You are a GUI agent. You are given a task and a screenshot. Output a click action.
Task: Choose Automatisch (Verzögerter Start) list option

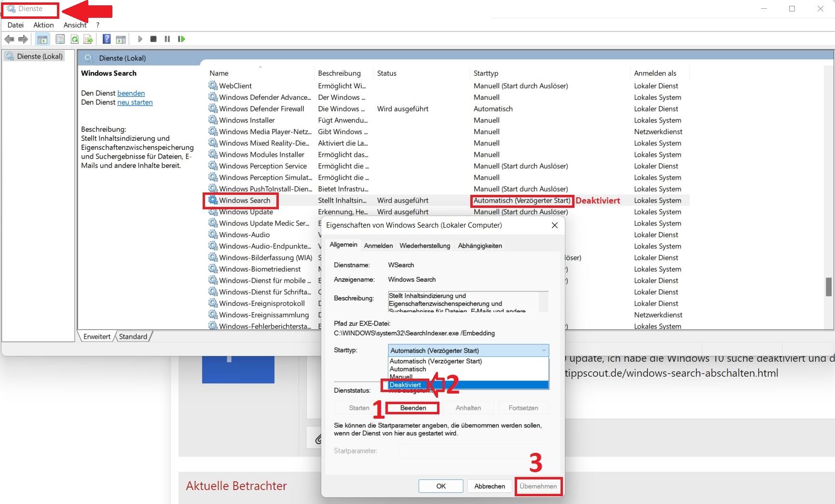click(x=468, y=361)
